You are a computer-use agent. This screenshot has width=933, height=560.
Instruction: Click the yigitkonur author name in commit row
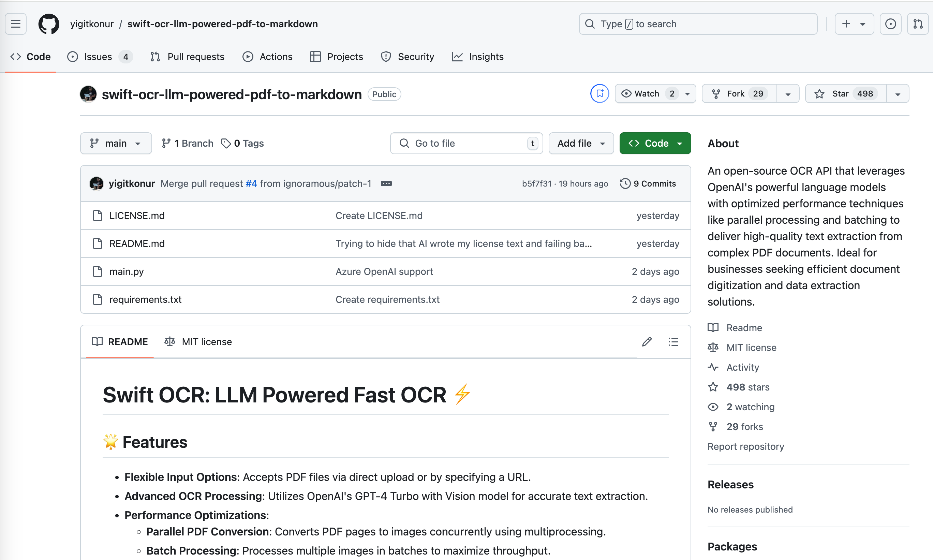pyautogui.click(x=132, y=183)
